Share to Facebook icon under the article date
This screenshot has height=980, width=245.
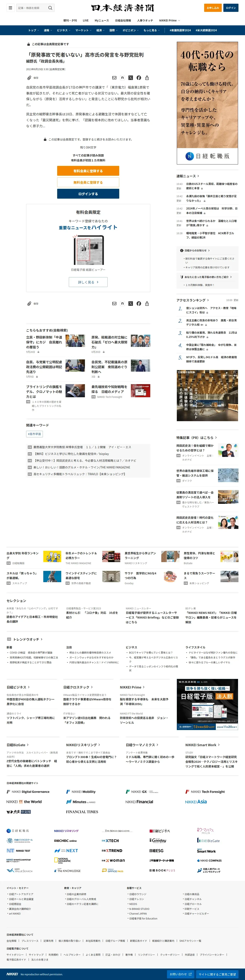[139, 78]
